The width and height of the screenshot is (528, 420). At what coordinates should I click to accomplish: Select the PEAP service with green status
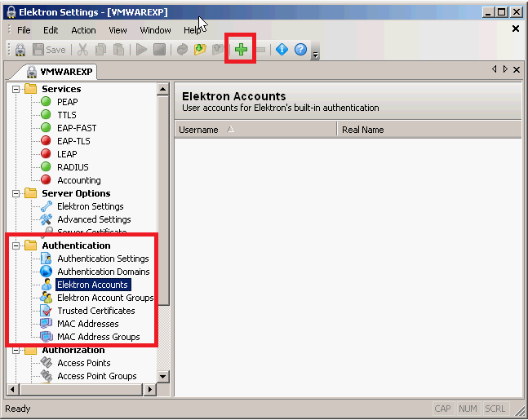point(67,102)
